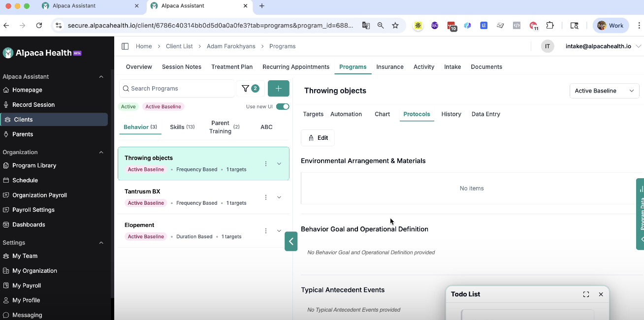Open Organization Payroll in sidebar
Viewport: 644px width, 320px height.
tap(39, 195)
